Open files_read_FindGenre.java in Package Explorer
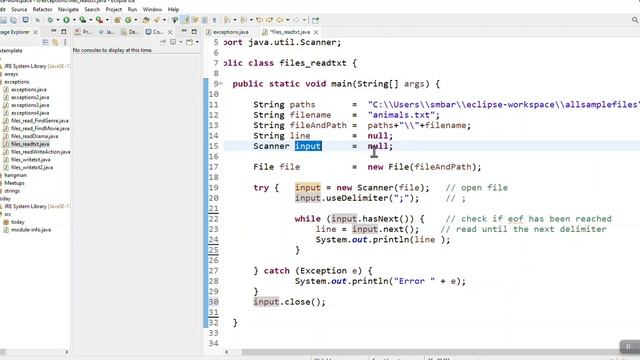The width and height of the screenshot is (640, 360). [x=39, y=121]
